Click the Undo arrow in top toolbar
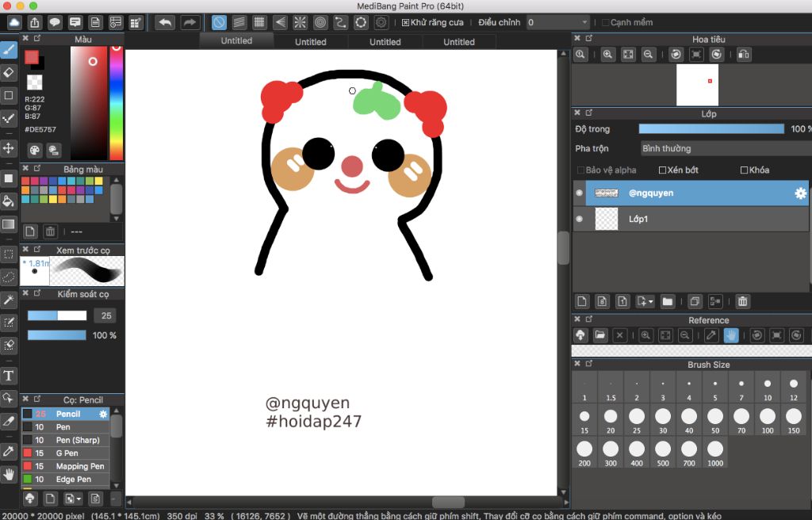The width and height of the screenshot is (812, 520). pyautogui.click(x=165, y=22)
